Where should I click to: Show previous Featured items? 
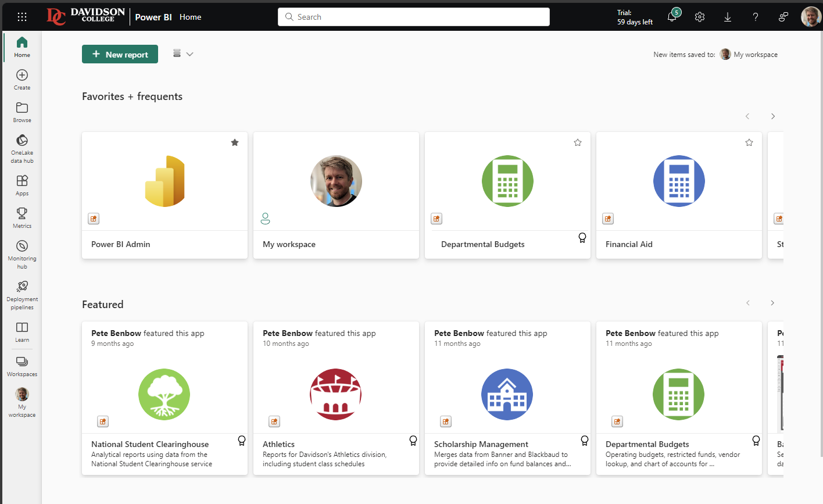point(748,303)
